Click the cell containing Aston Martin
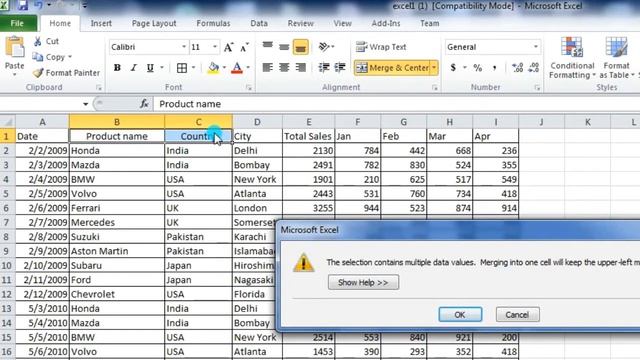640x360 pixels. point(117,251)
